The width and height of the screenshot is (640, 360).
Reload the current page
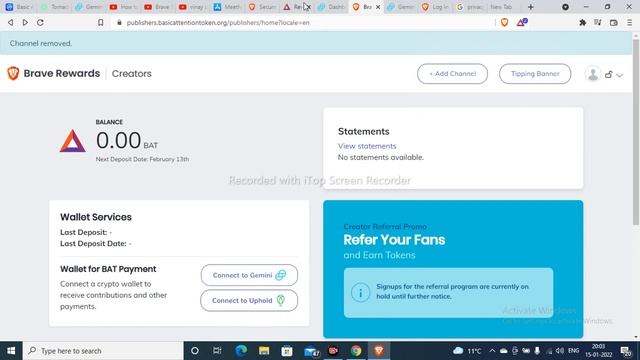tap(40, 22)
